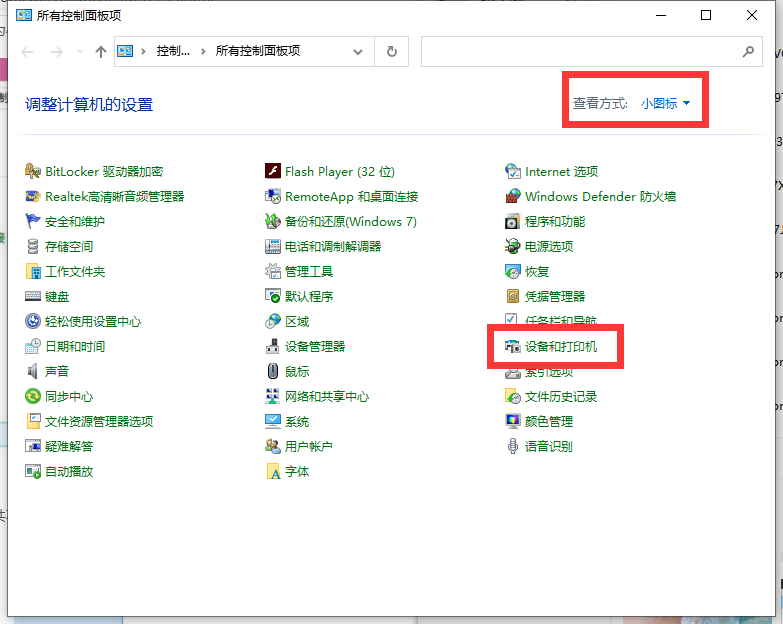Open the 索引选项 link
The height and width of the screenshot is (624, 783).
click(x=548, y=372)
